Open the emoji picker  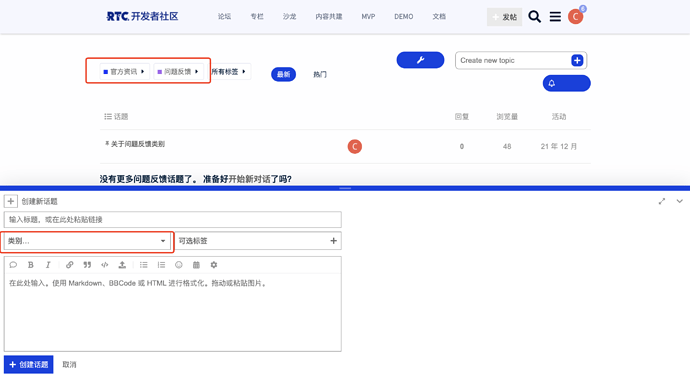[x=179, y=265]
